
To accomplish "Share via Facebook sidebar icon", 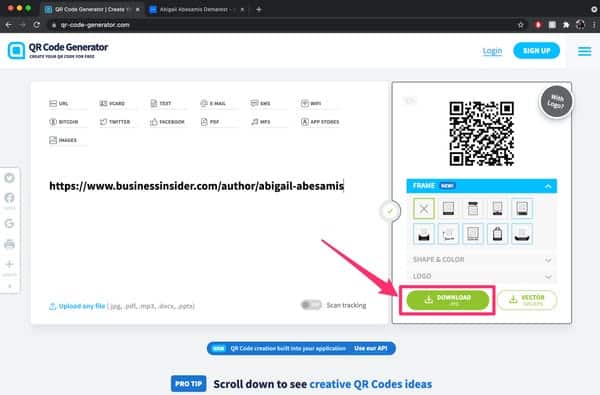I will [10, 198].
